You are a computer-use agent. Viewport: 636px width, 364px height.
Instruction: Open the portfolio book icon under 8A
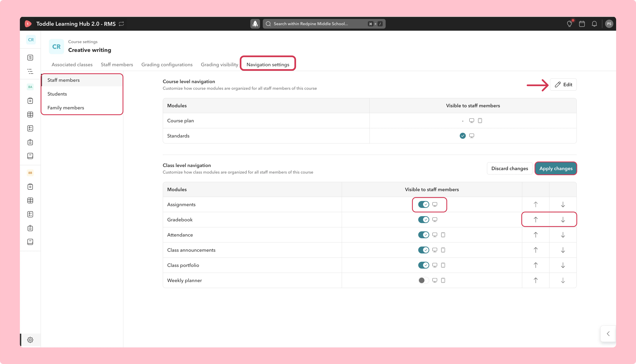coord(30,156)
